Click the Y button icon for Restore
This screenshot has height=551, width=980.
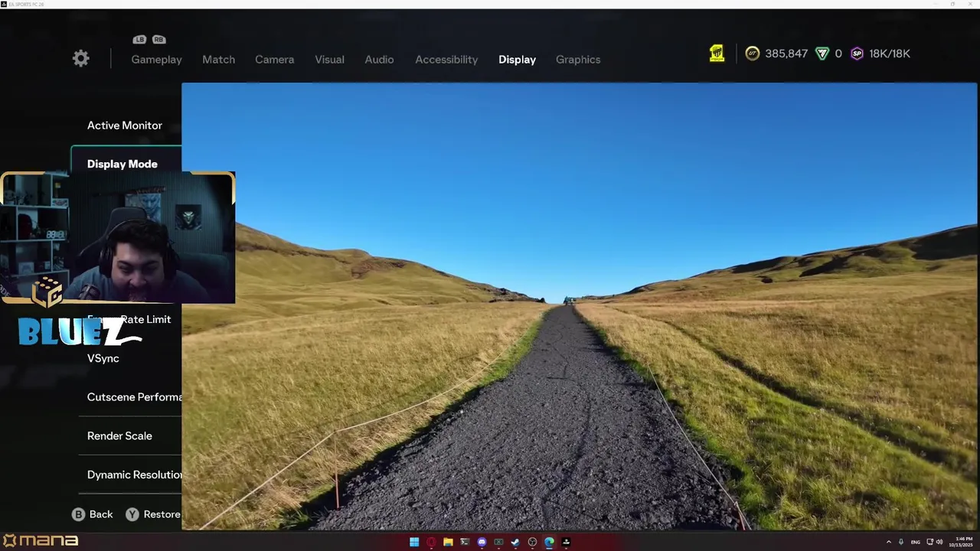[x=132, y=514]
